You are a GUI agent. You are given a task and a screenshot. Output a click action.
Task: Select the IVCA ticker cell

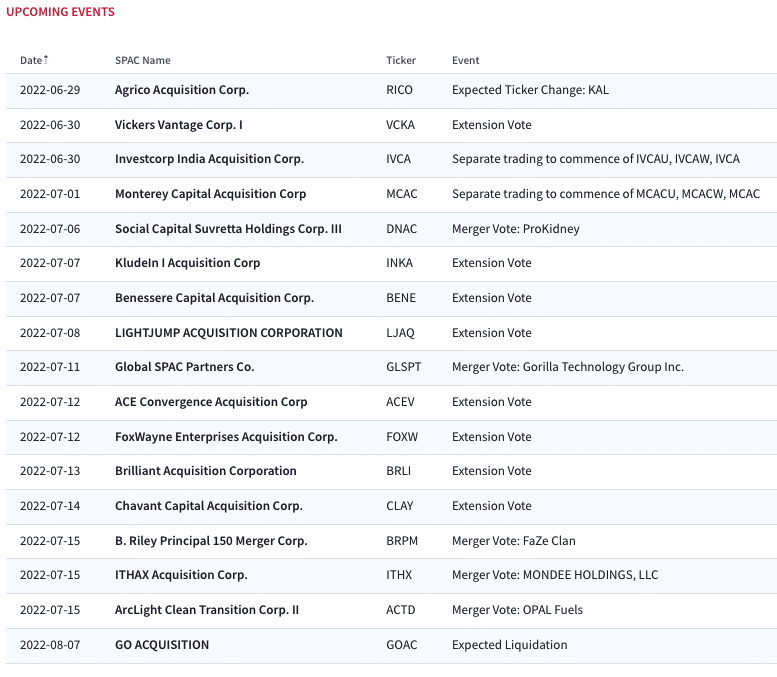398,159
